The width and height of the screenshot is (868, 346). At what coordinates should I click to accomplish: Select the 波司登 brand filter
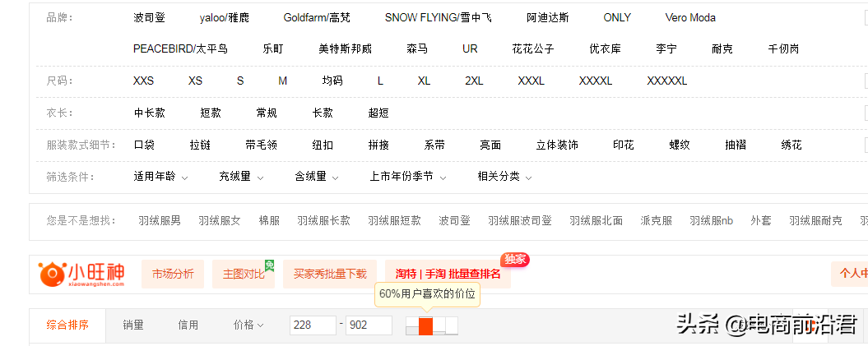tap(149, 17)
